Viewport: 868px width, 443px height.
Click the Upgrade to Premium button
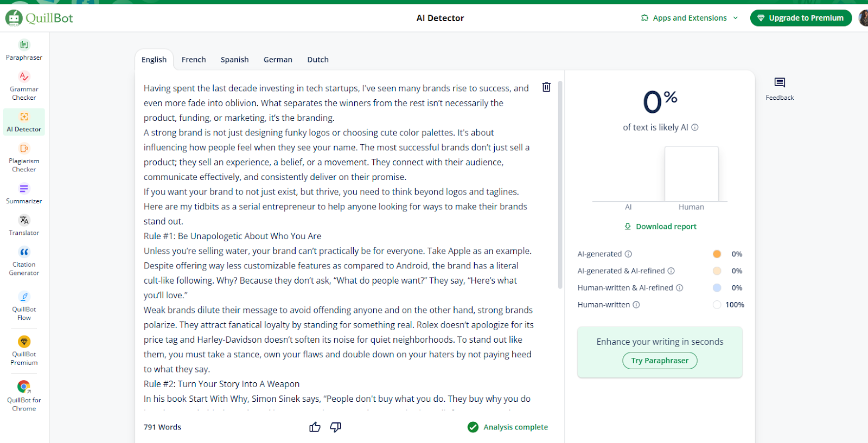point(801,18)
